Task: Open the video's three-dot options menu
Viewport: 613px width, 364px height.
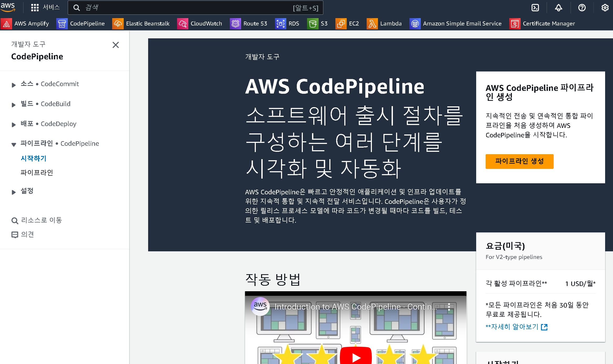Action: tap(449, 307)
